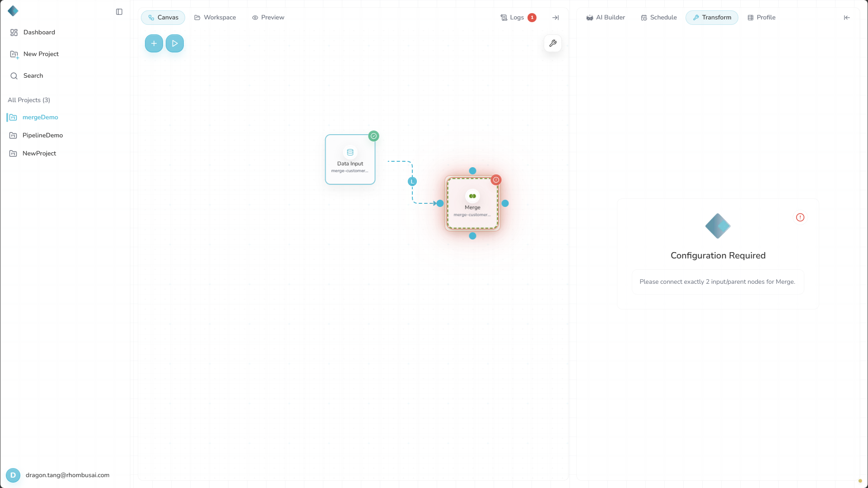
Task: Open the NewProject project
Action: (39, 154)
